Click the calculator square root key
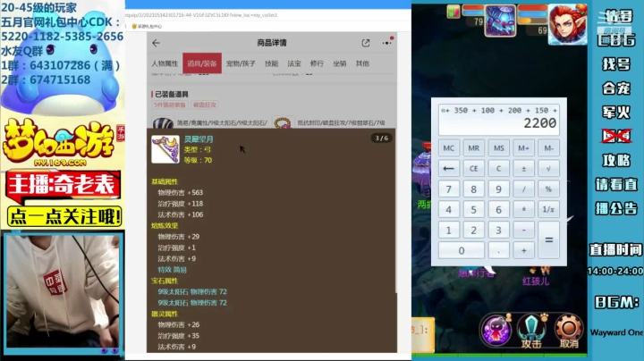The image size is (644, 361). click(x=548, y=169)
